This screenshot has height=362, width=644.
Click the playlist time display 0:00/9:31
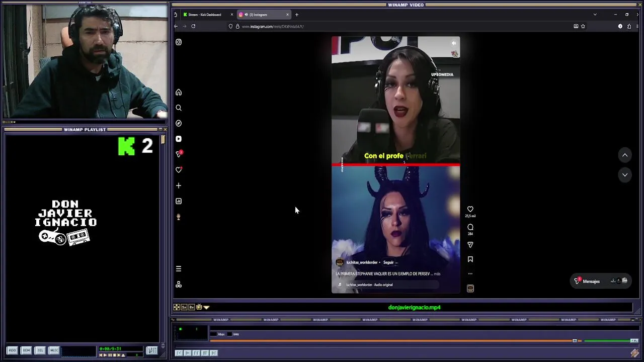pos(110,348)
